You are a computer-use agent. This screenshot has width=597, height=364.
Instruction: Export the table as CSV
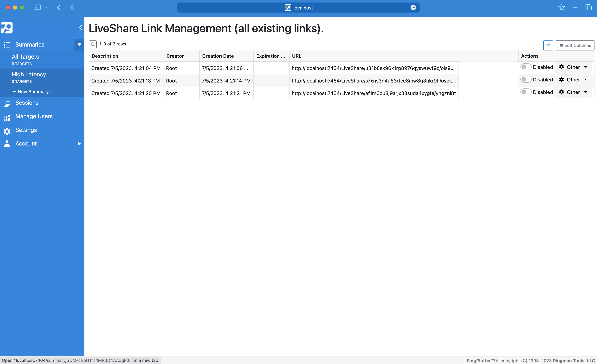point(548,45)
